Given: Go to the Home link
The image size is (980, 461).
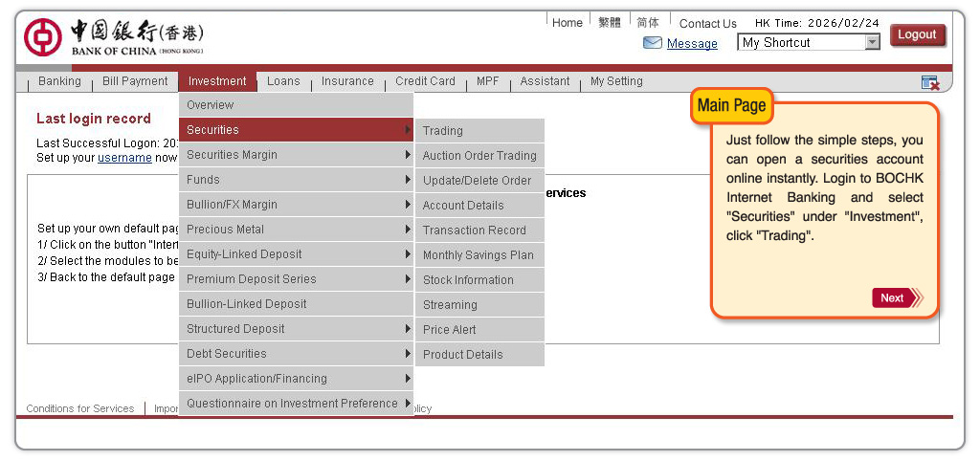Looking at the screenshot, I should click(x=567, y=23).
